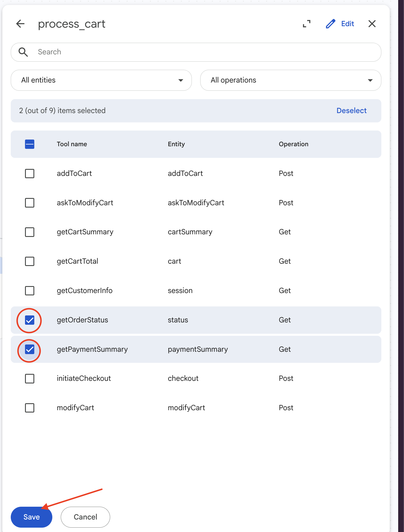This screenshot has height=532, width=404.
Task: Check the addToCart checkbox
Action: pyautogui.click(x=30, y=174)
